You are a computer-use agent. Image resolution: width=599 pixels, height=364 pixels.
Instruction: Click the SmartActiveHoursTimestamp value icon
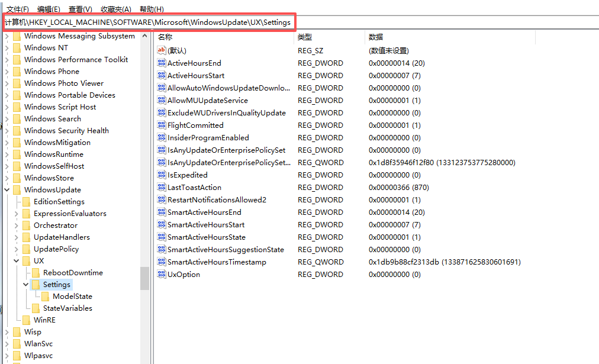click(x=162, y=262)
